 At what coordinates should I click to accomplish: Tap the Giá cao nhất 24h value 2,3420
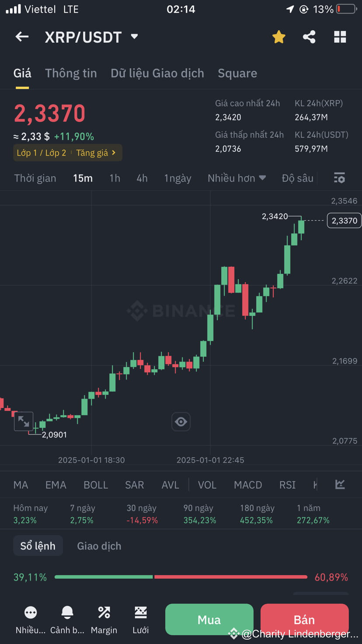[x=228, y=117]
